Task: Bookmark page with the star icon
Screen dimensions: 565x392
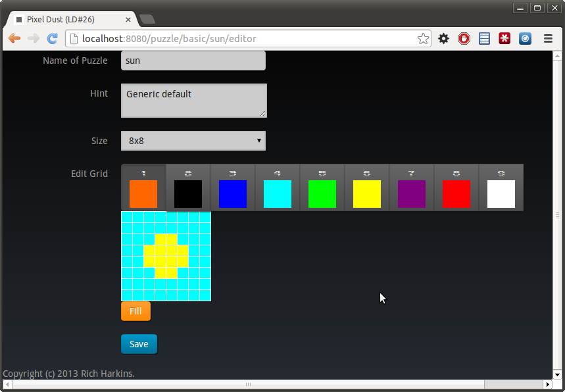Action: (x=423, y=39)
